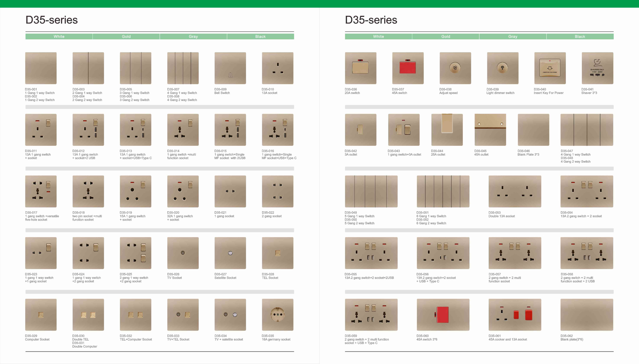Click the "D35-058" product code text
The height and width of the screenshot is (364, 639).
(x=567, y=274)
